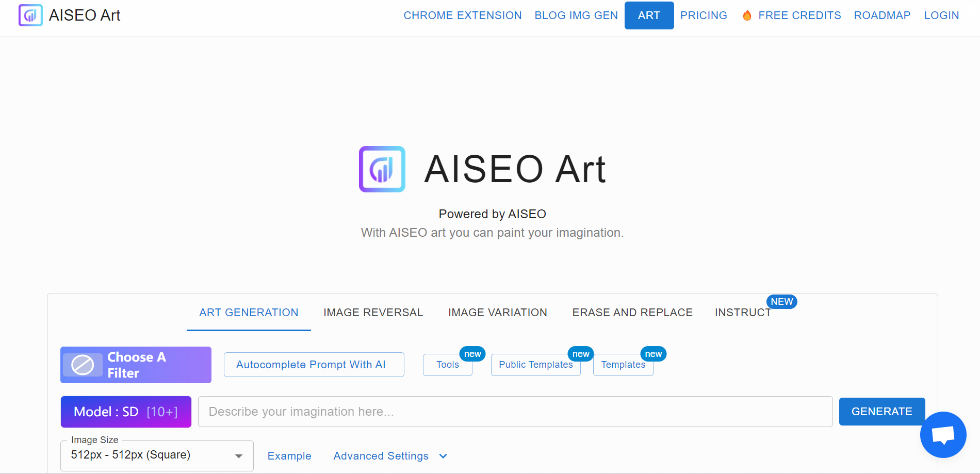
Task: Click the large AISEO Art hero logo
Action: [382, 169]
